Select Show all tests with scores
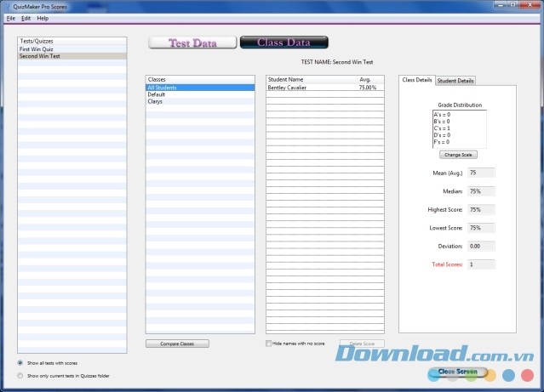Viewport: 544px width, 392px height. tap(20, 362)
